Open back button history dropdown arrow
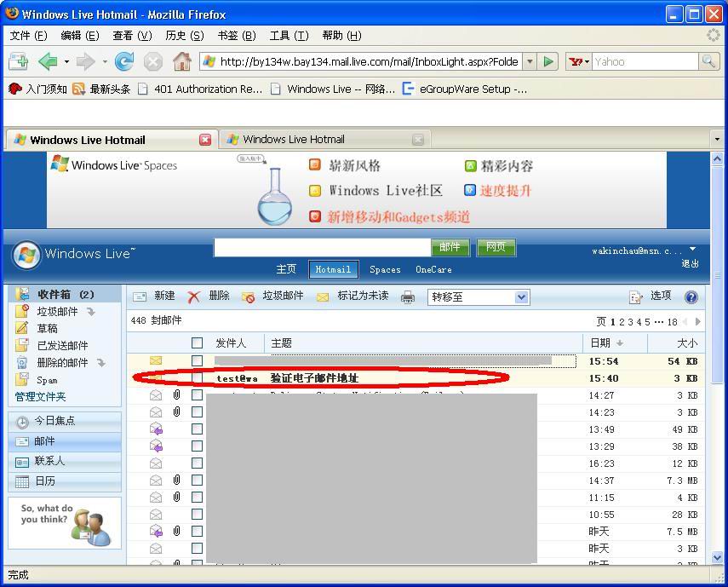Image resolution: width=728 pixels, height=587 pixels. [67, 61]
